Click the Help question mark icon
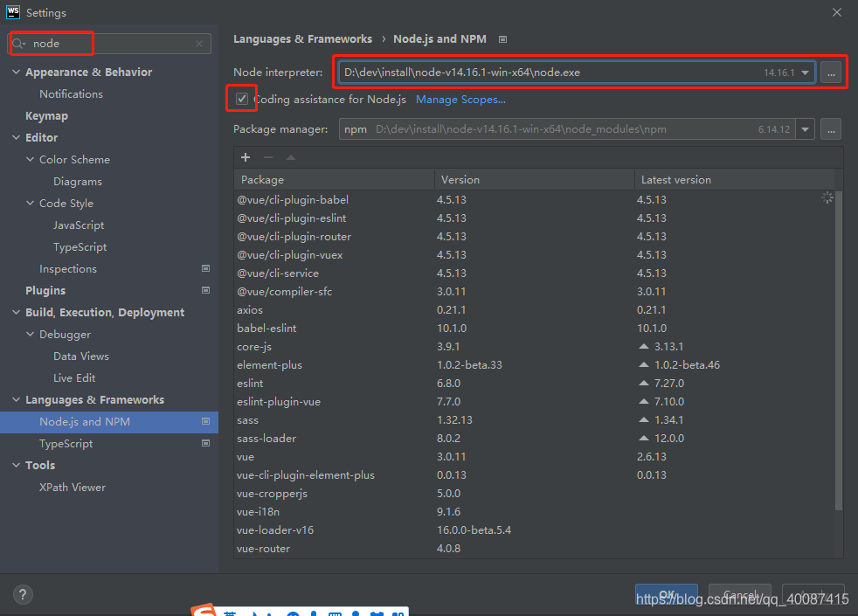The width and height of the screenshot is (858, 616). [22, 593]
